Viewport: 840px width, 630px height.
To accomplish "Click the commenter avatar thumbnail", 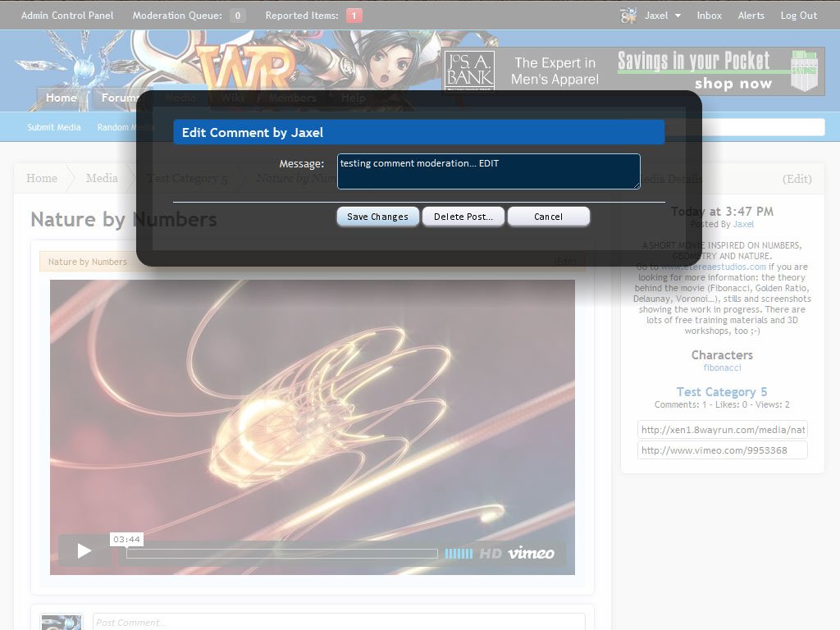I will point(62,622).
